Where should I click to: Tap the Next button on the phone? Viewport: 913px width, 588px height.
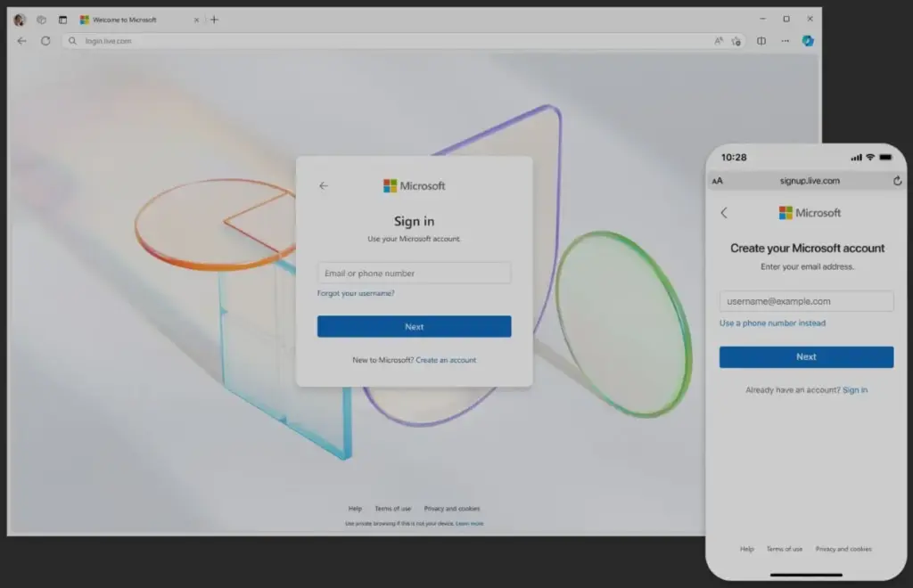[806, 356]
